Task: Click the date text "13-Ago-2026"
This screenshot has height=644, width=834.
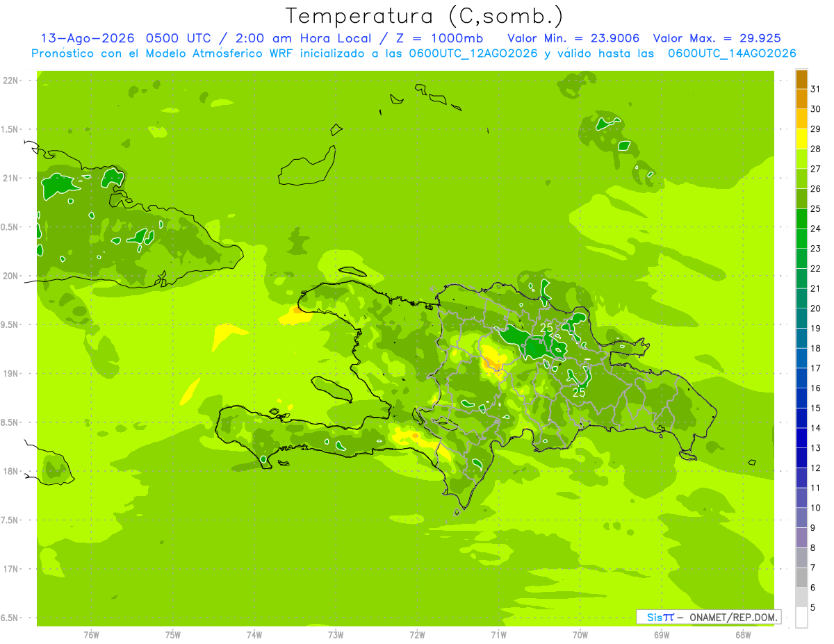Action: [x=87, y=38]
